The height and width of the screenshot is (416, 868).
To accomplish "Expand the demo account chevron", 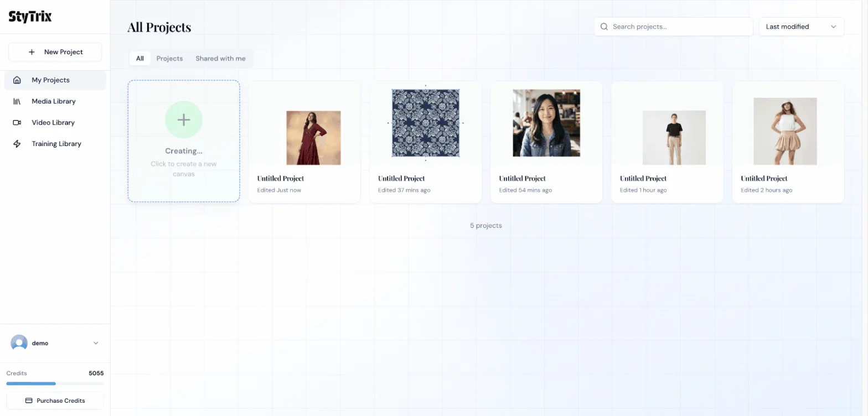I will click(x=96, y=343).
